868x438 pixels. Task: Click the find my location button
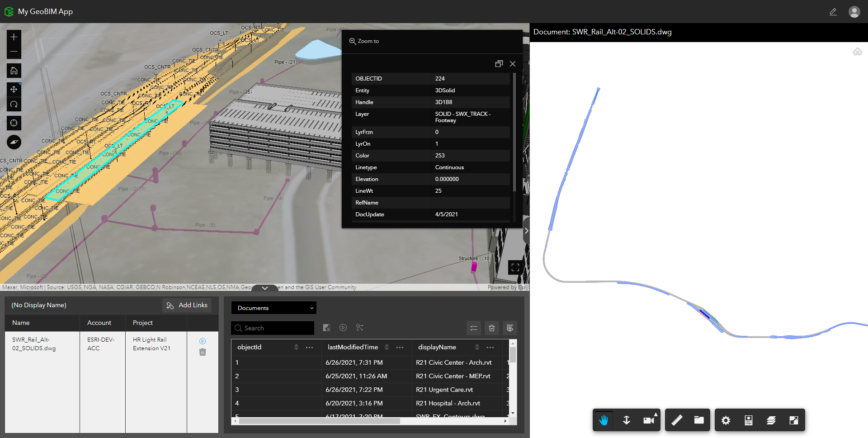[x=14, y=123]
